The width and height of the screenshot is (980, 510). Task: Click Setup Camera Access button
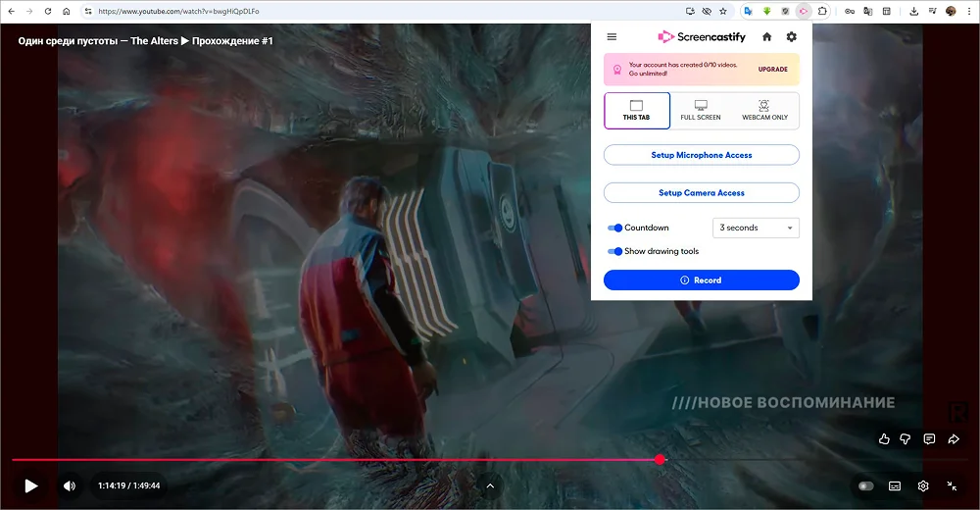pos(702,193)
